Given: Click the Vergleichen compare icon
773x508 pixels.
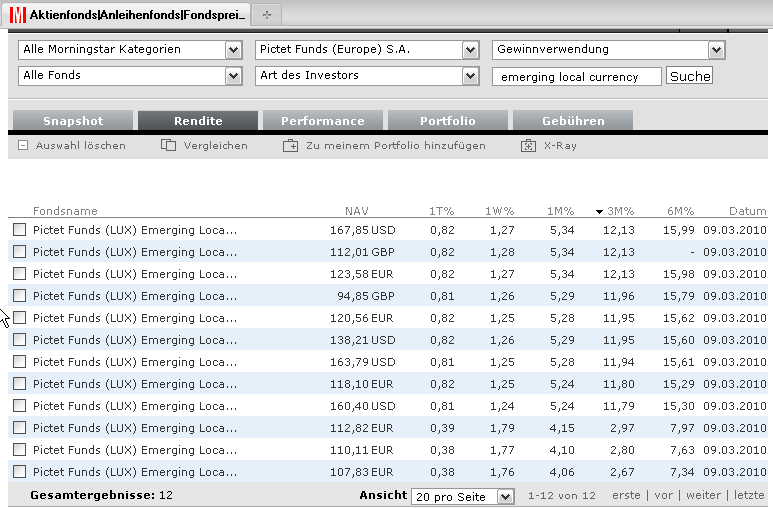Looking at the screenshot, I should (x=168, y=145).
